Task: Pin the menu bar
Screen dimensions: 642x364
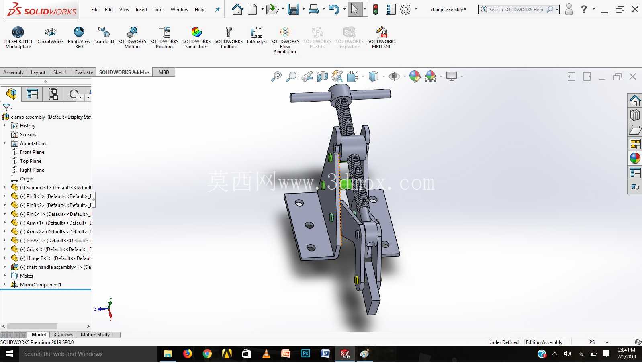Action: tap(217, 10)
